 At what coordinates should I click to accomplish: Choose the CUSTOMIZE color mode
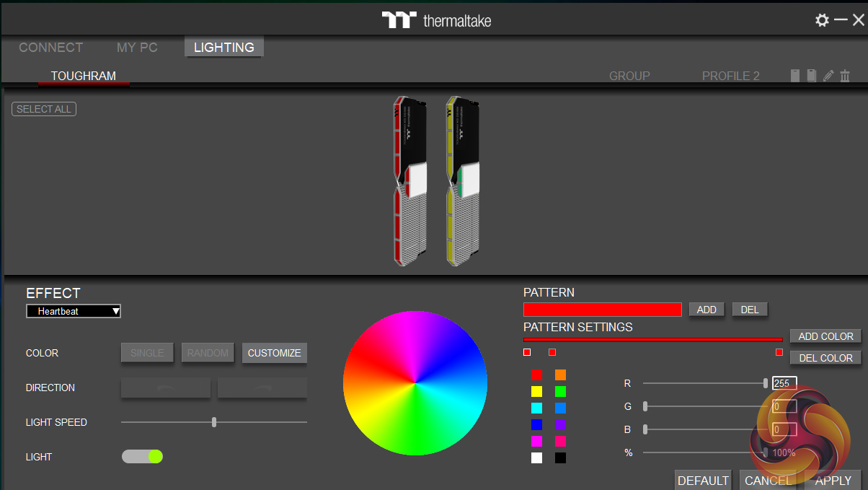pyautogui.click(x=275, y=353)
